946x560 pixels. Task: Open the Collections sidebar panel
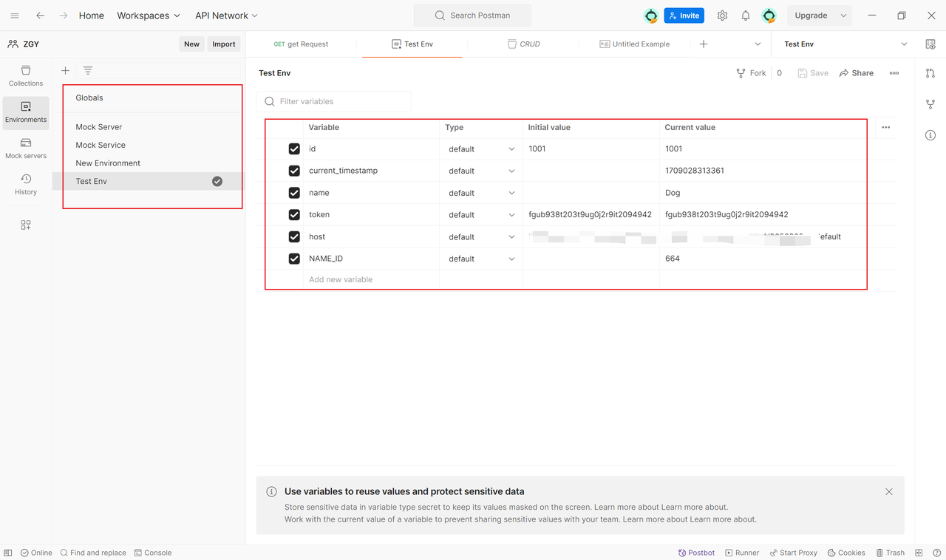(26, 76)
